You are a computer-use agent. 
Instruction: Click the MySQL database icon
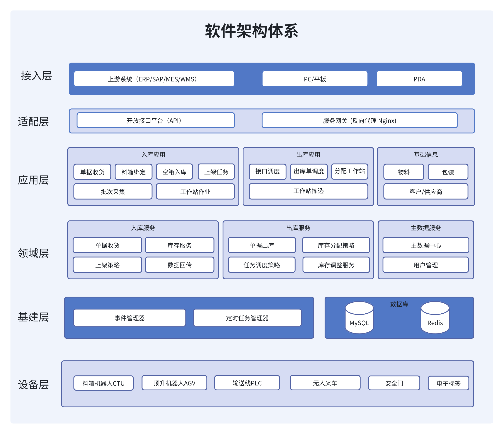tap(359, 318)
